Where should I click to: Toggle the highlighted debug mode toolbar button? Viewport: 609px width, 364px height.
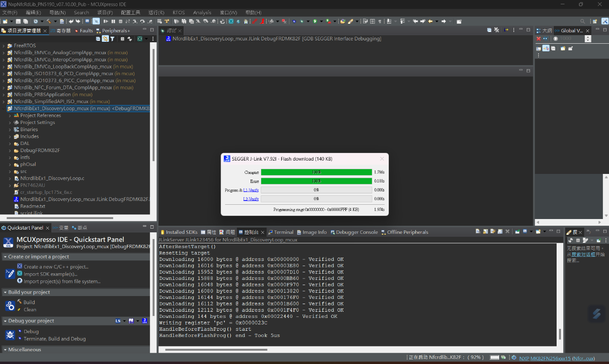(96, 21)
